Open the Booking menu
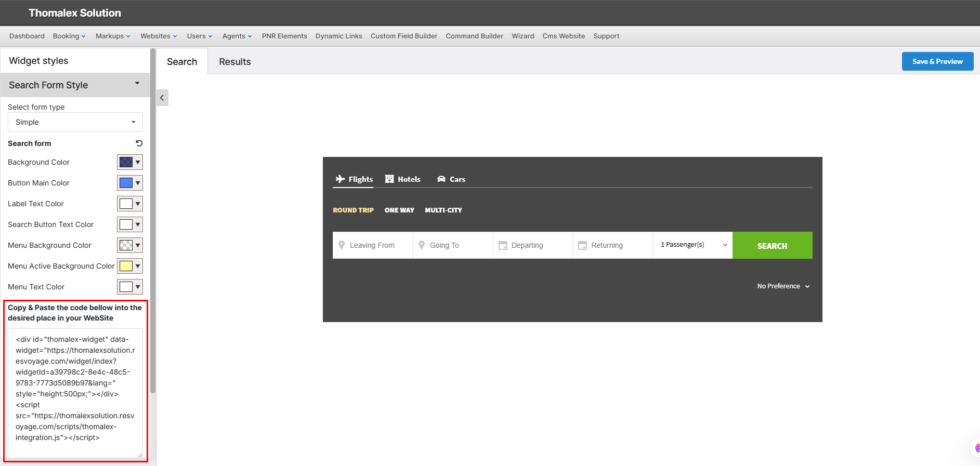 click(69, 36)
